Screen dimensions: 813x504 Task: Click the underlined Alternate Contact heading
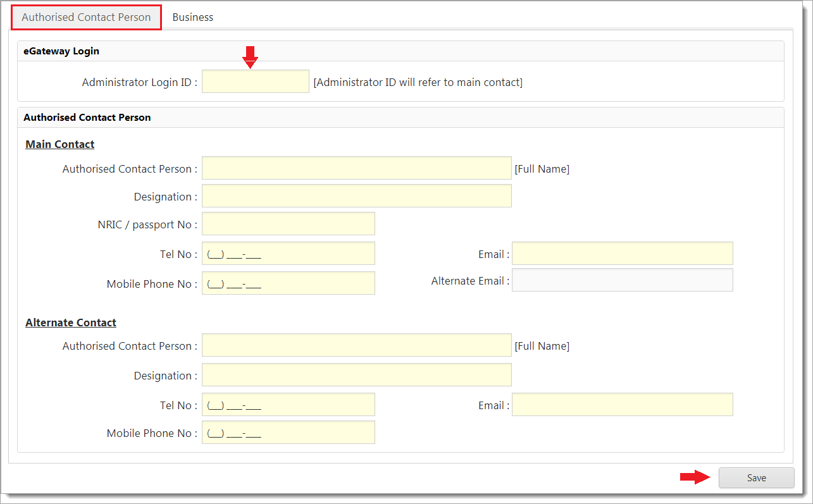(71, 323)
